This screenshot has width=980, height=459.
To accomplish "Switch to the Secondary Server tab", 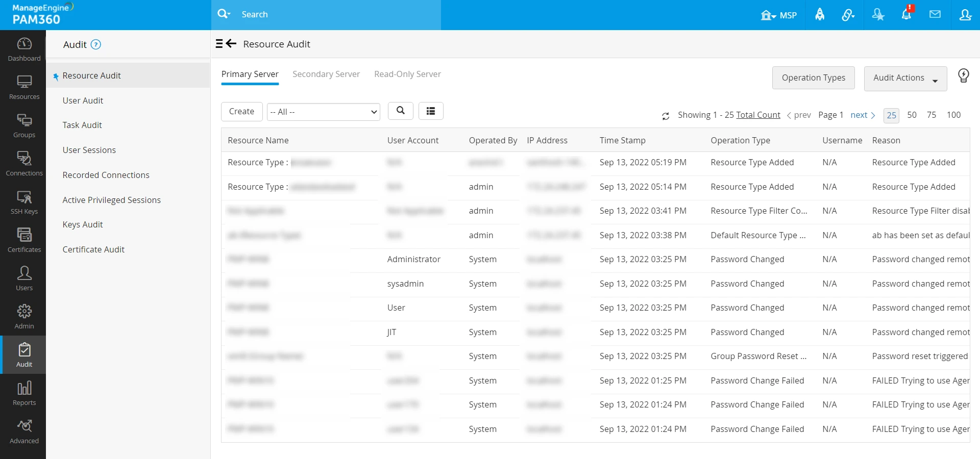I will (x=326, y=74).
